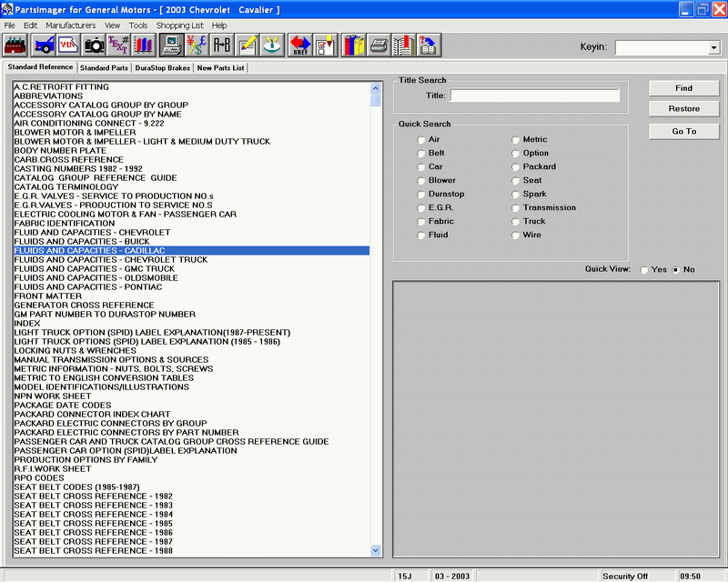The width and height of the screenshot is (728, 582).
Task: Switch to the Standard Parts tab
Action: click(104, 68)
